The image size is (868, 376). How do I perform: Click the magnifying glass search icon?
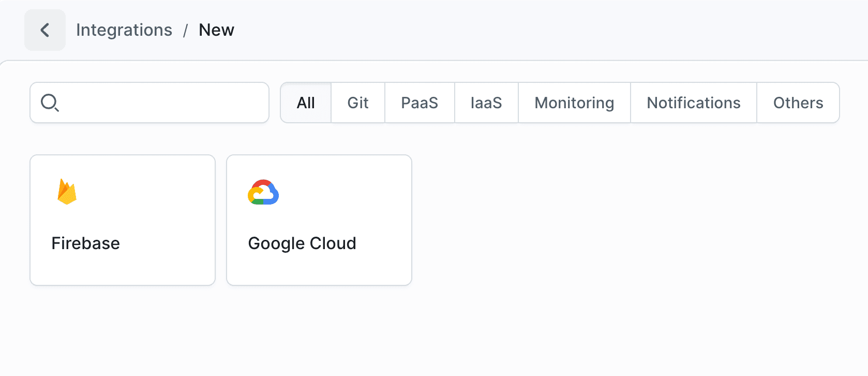[50, 103]
